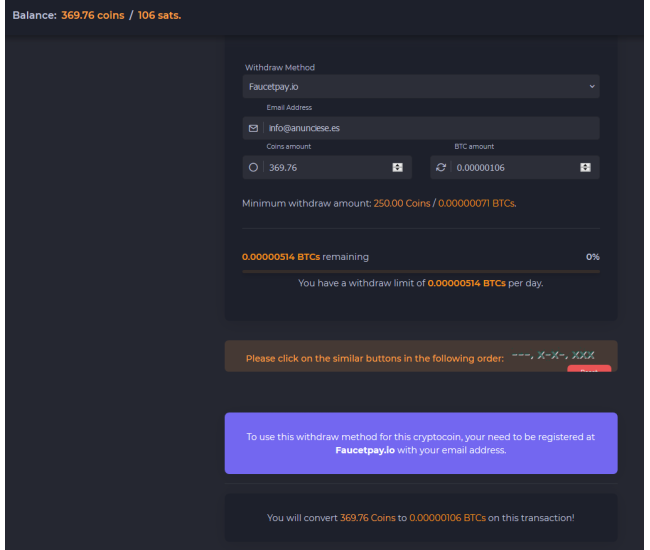This screenshot has height=550, width=650.
Task: Click the BTC amount spinner arrows
Action: (586, 167)
